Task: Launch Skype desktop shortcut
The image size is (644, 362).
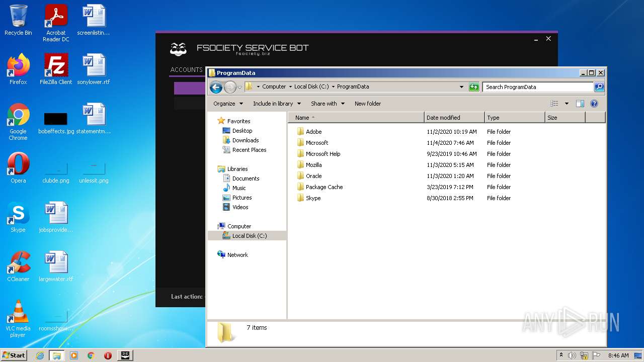Action: 18,217
